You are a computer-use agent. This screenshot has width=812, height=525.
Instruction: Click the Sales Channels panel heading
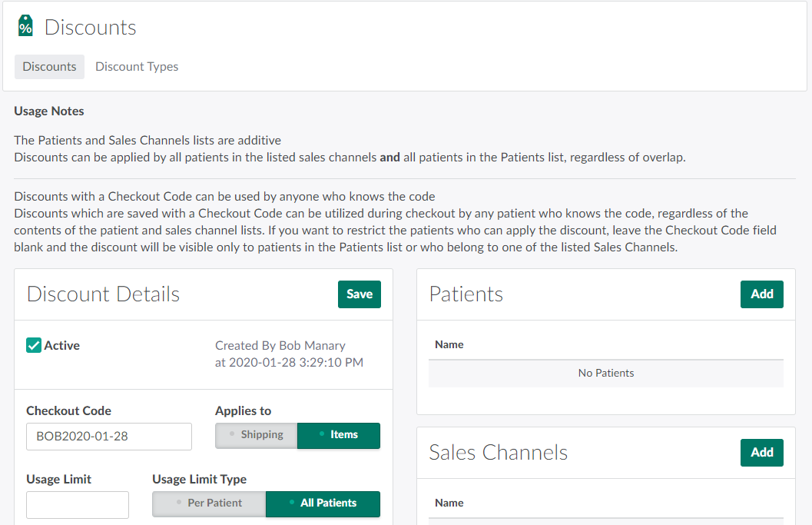pos(498,453)
